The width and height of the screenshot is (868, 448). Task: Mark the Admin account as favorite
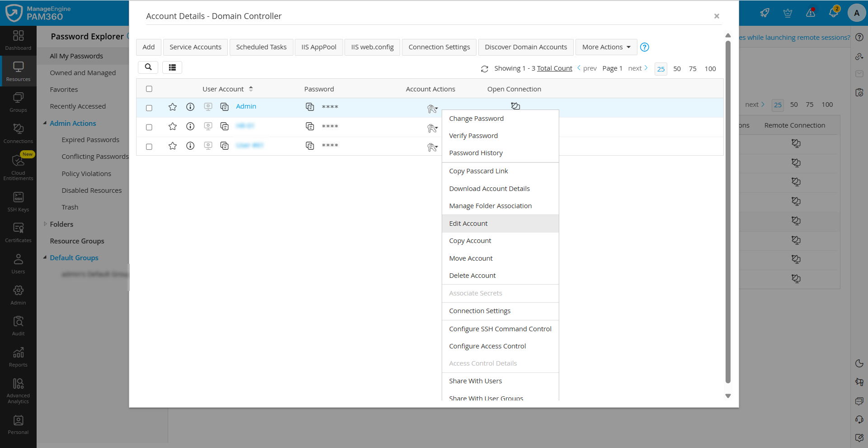coord(172,107)
